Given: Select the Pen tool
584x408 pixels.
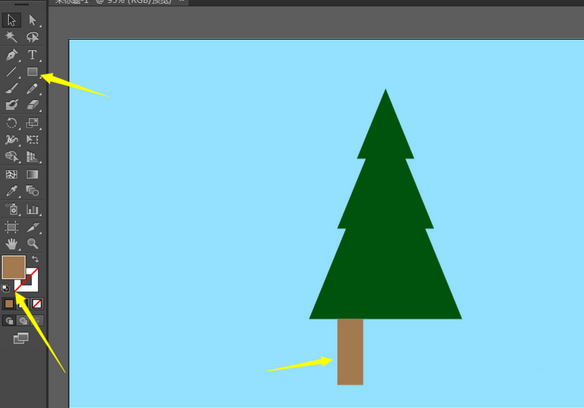Looking at the screenshot, I should [x=12, y=55].
